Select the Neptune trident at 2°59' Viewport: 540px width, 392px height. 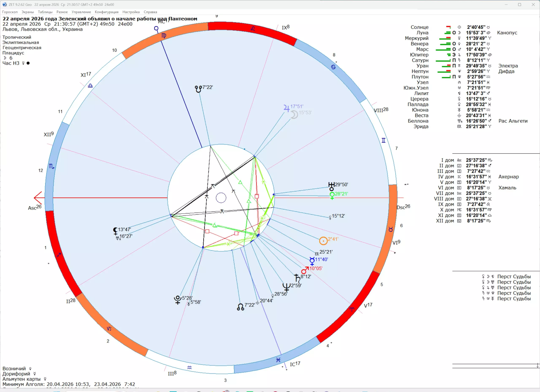coord(286,287)
